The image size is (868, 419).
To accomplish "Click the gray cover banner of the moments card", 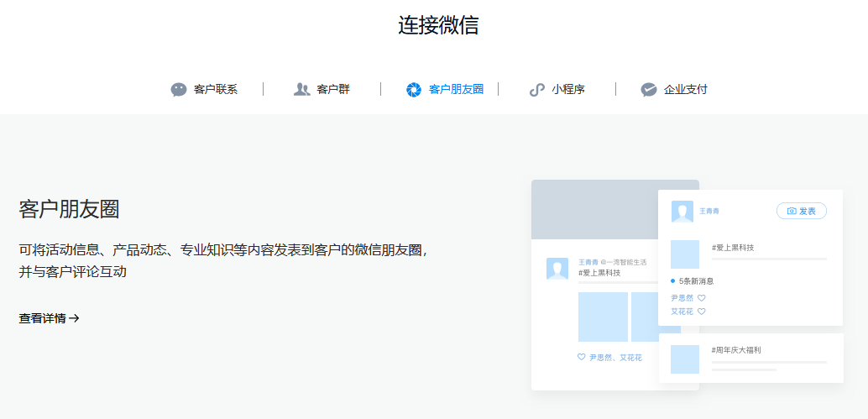I will pos(594,209).
